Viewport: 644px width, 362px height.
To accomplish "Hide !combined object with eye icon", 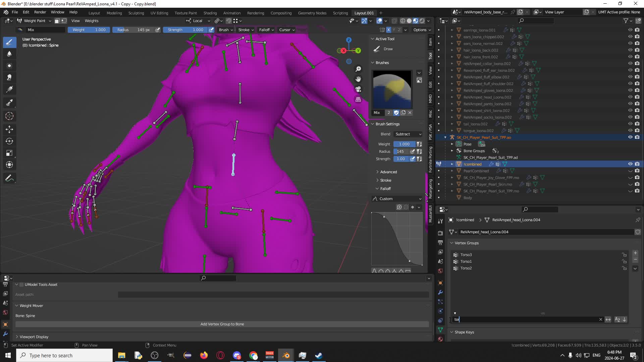I will pyautogui.click(x=630, y=164).
